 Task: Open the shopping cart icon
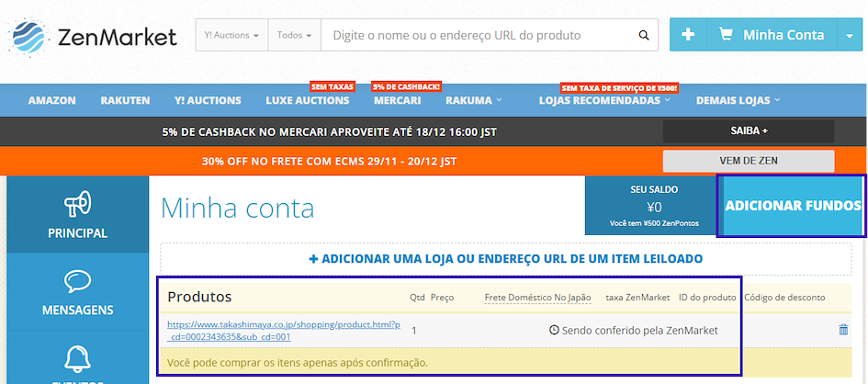[x=725, y=34]
